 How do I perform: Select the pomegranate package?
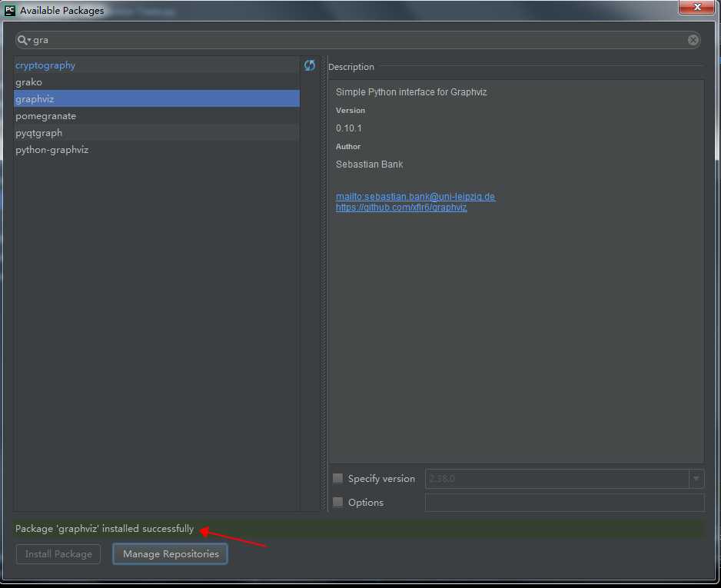(x=157, y=116)
